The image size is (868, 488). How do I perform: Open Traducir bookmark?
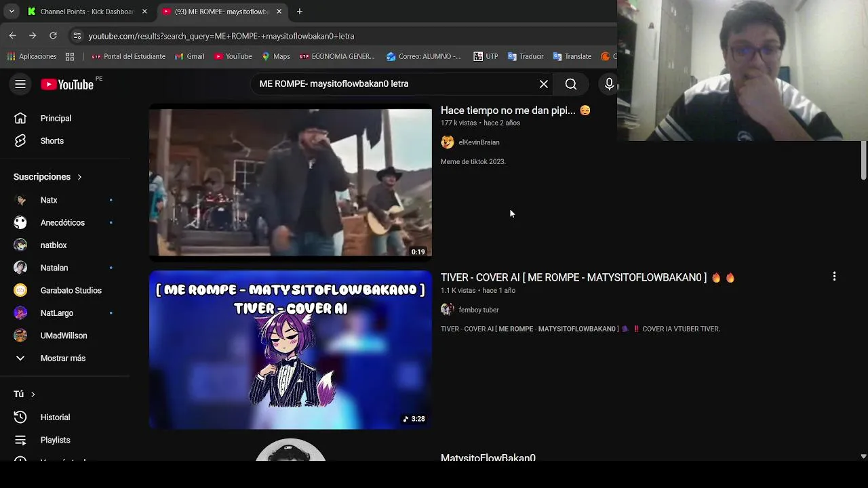[526, 56]
